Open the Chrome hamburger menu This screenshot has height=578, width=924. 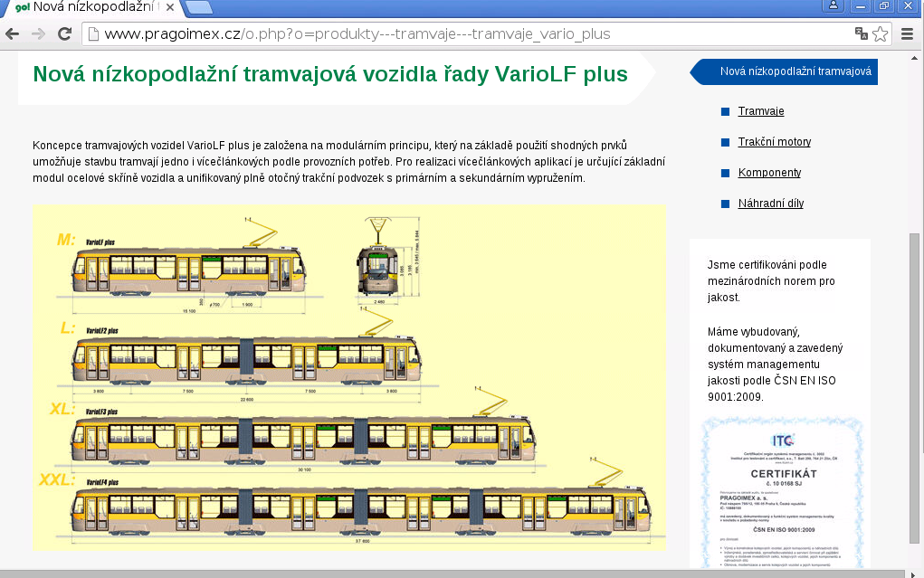pyautogui.click(x=908, y=34)
